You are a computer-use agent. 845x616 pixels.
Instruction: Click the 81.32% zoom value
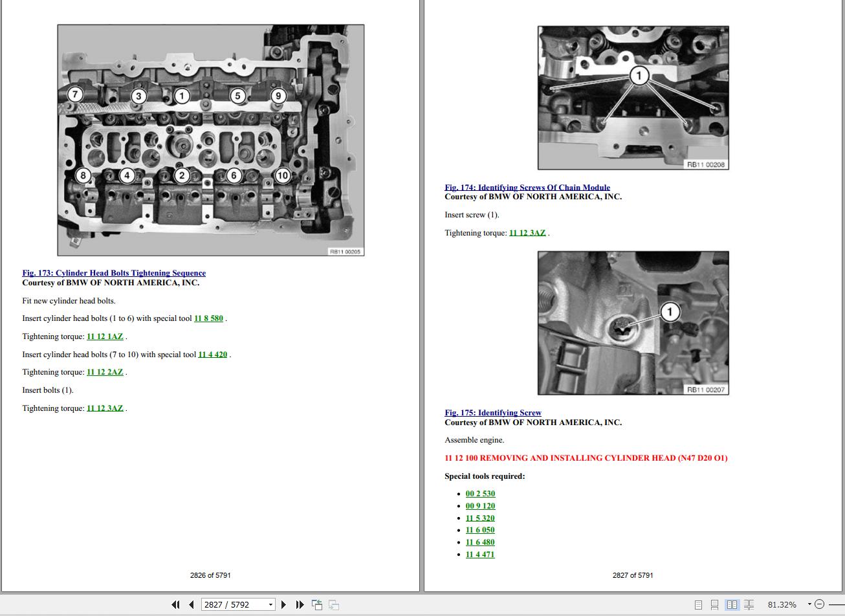coord(782,605)
